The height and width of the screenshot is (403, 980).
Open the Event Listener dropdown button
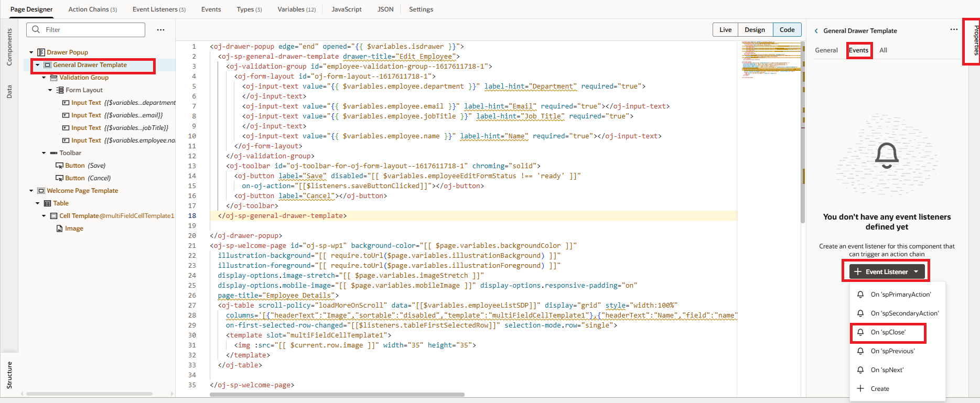click(x=886, y=271)
